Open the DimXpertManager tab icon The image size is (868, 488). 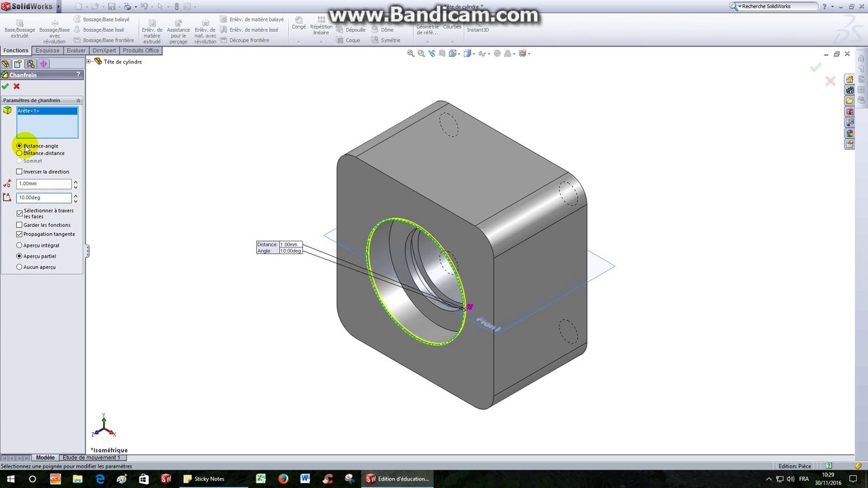pyautogui.click(x=43, y=64)
